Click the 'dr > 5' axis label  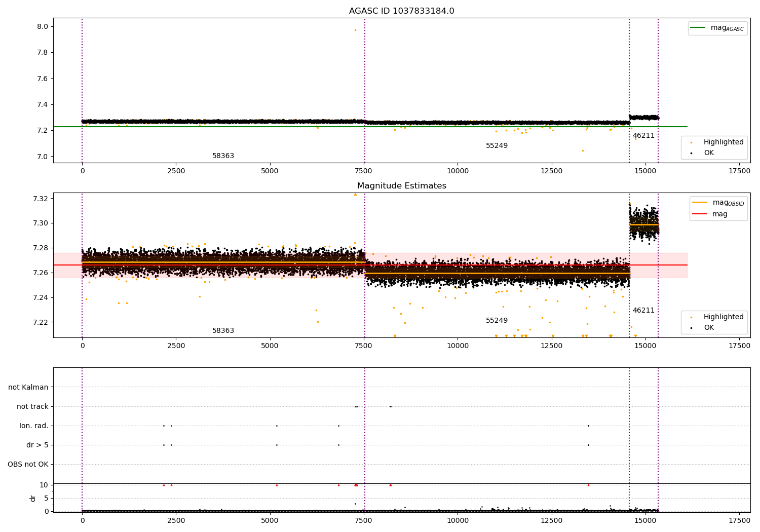coord(37,445)
